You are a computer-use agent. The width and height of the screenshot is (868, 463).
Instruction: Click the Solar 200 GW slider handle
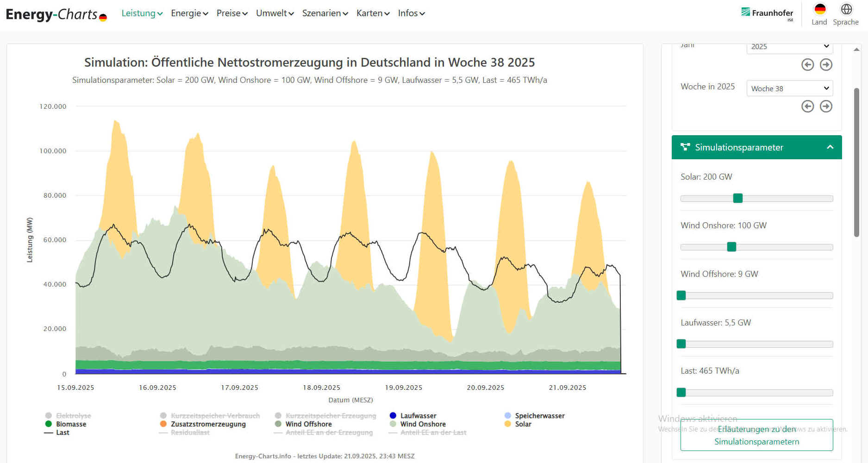(738, 199)
